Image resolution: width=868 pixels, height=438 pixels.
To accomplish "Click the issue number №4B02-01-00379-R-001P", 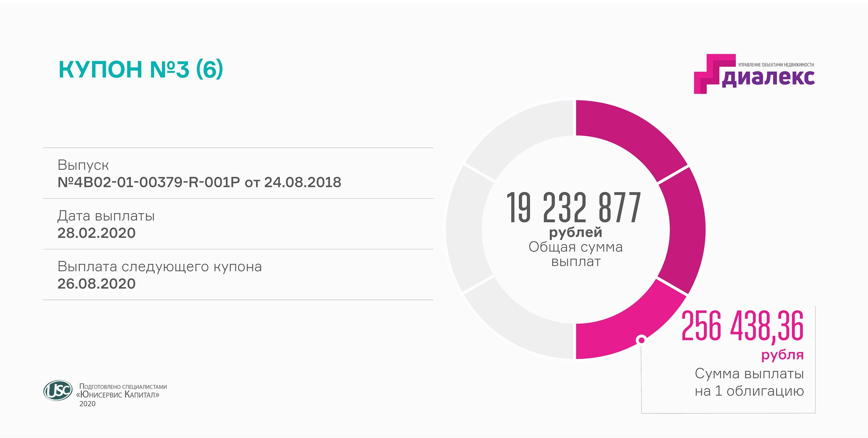I will click(x=149, y=182).
